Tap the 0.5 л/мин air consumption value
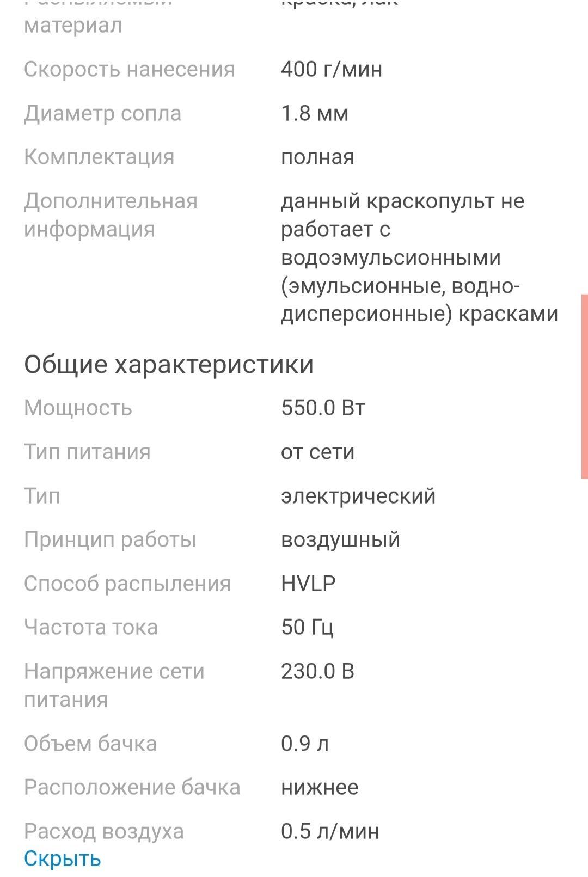The width and height of the screenshot is (588, 877). click(330, 831)
